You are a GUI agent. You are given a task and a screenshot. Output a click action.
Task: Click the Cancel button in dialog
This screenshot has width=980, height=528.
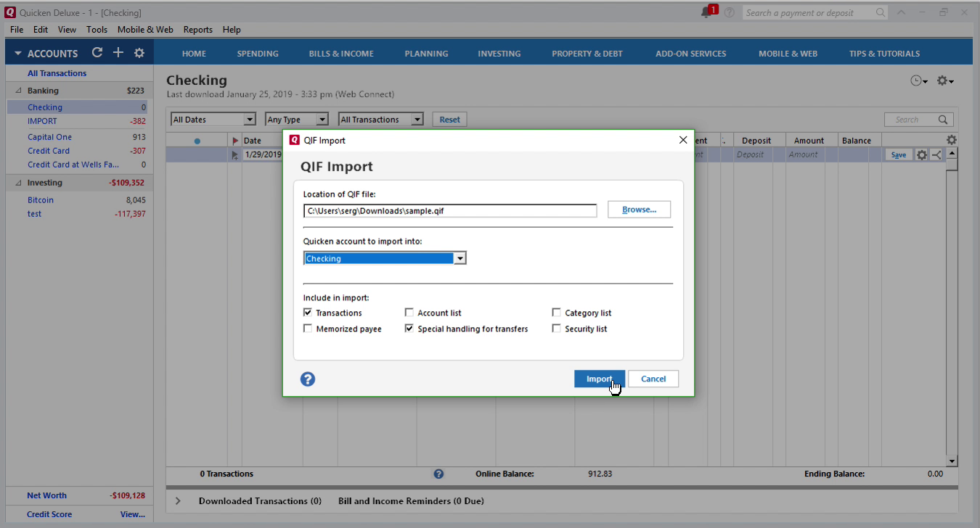click(653, 379)
